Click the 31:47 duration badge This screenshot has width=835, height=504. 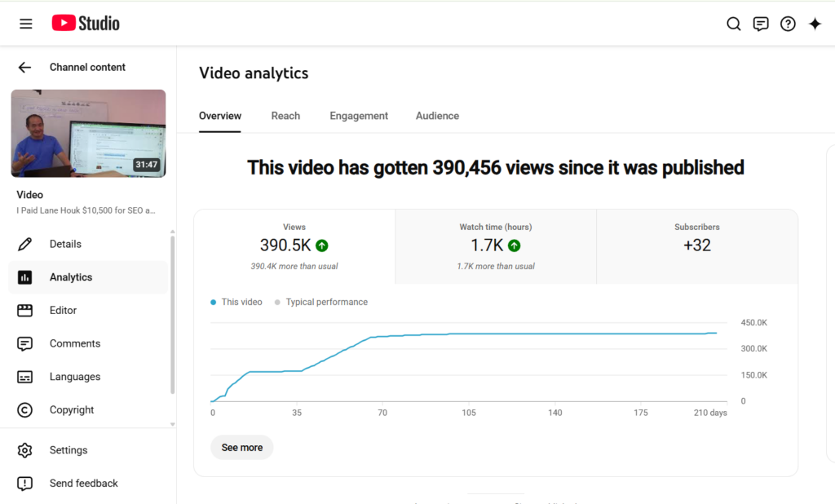point(147,165)
